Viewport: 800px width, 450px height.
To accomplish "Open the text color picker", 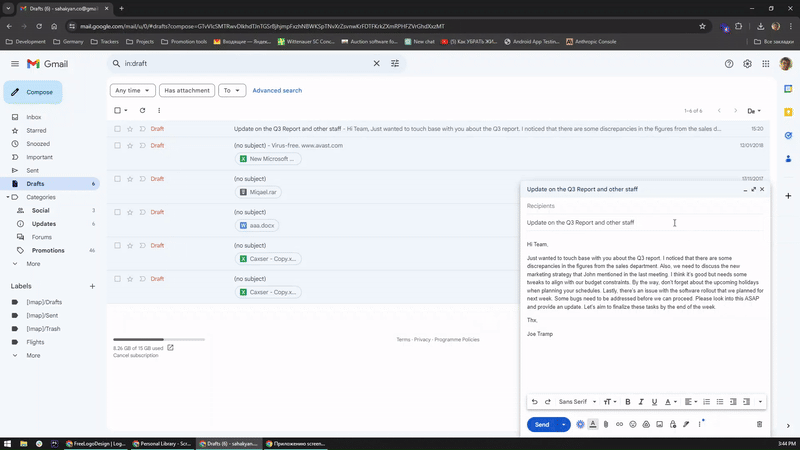I will [670, 402].
